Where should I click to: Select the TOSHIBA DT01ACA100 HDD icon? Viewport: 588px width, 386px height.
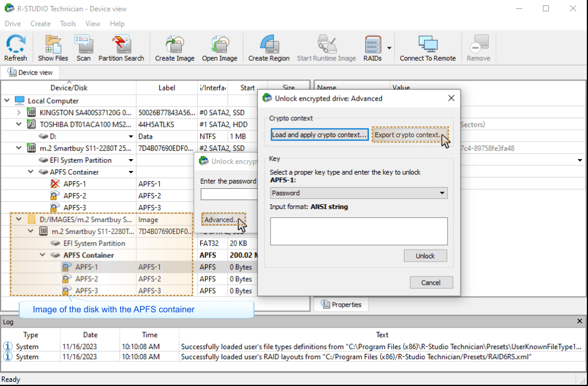pyautogui.click(x=32, y=124)
